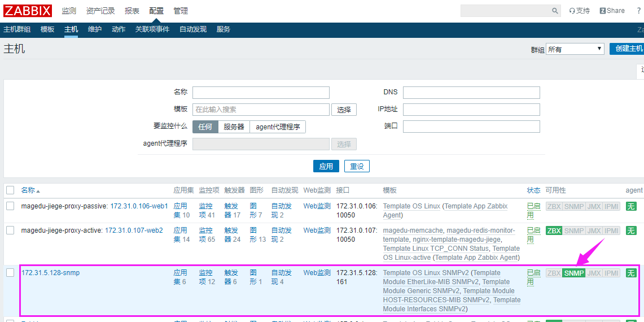This screenshot has width=644, height=322.
Task: Tick the select-all hosts checkbox in header
Action: [10, 190]
